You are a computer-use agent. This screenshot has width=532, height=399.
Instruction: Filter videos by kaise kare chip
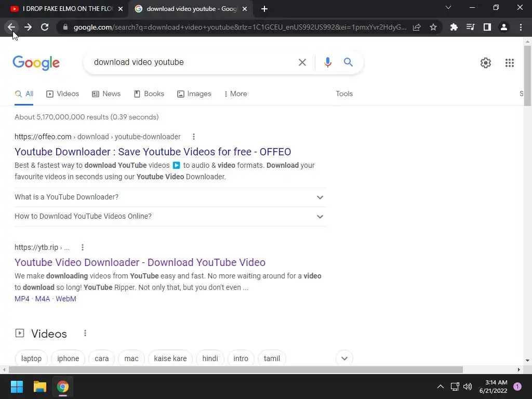(x=170, y=358)
